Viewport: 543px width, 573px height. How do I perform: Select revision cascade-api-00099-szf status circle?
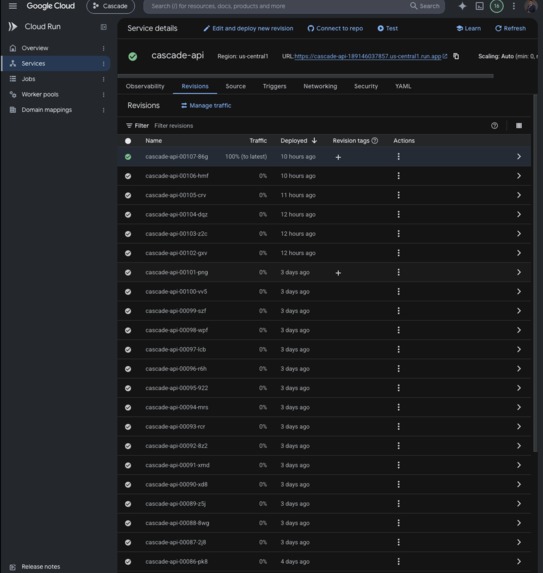pos(128,311)
